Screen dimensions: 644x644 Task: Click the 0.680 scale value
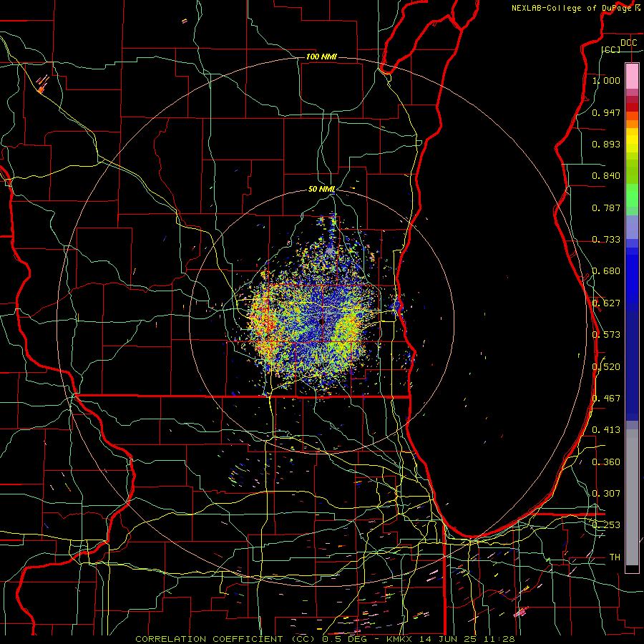point(606,271)
